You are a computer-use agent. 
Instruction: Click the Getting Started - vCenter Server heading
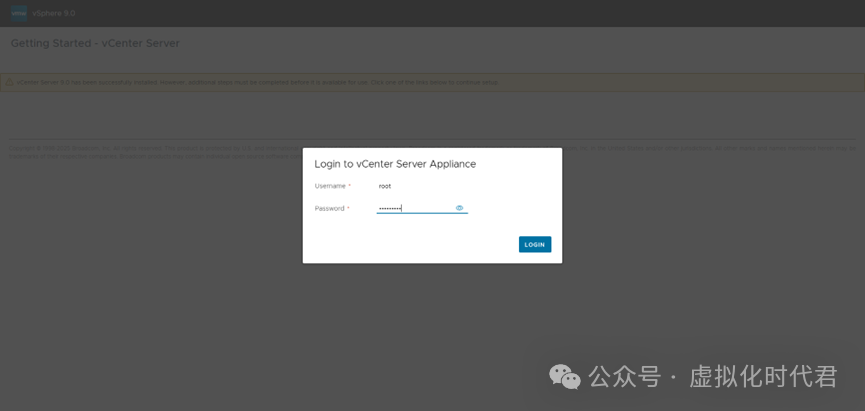(x=95, y=43)
